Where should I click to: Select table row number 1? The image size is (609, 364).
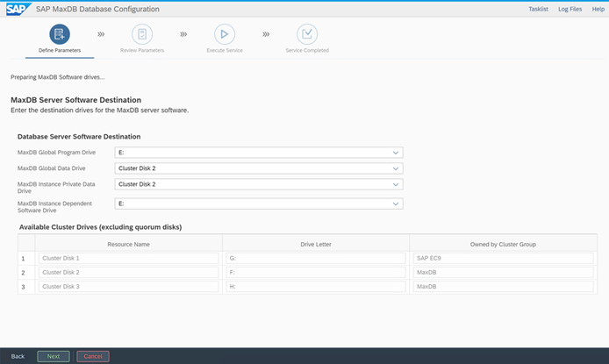point(24,259)
